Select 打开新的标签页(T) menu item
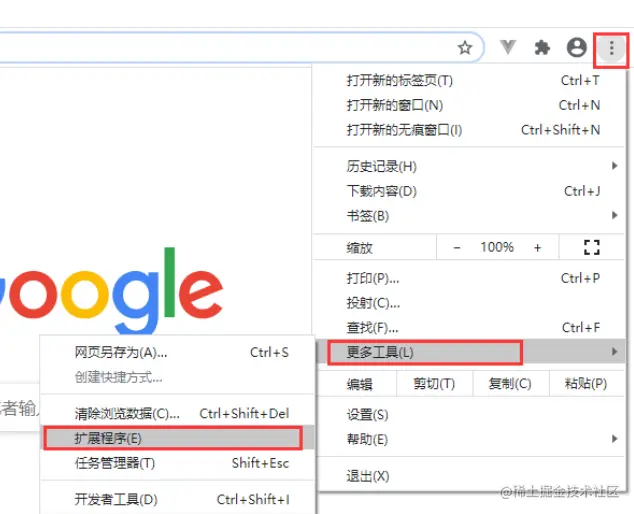 469,80
